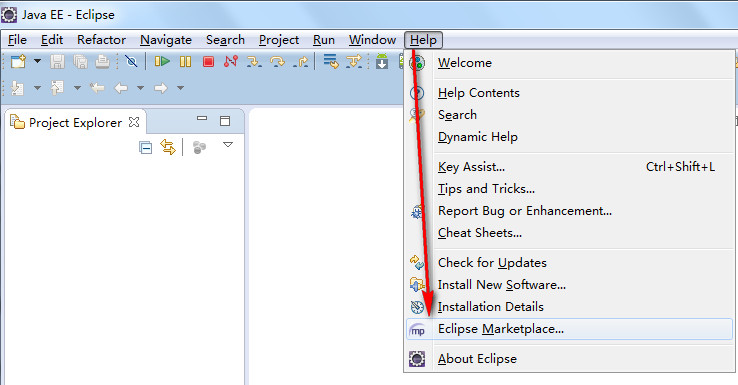Click the Drop to Frame icon

pyautogui.click(x=330, y=62)
